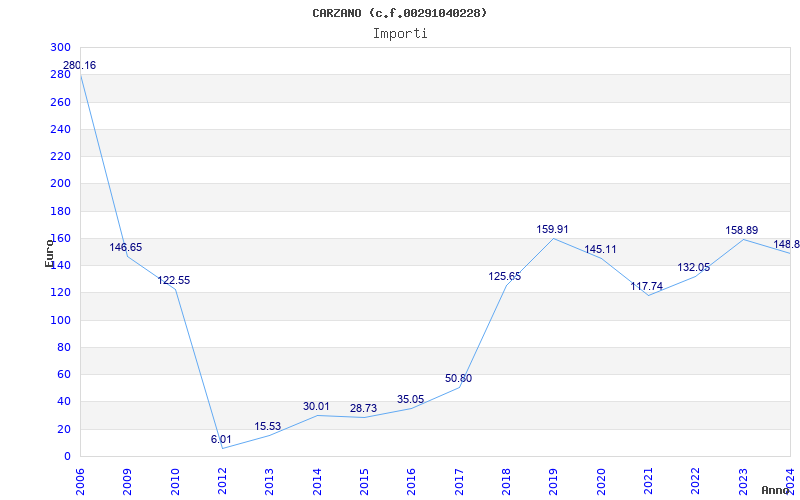The width and height of the screenshot is (800, 500).
Task: Click the 2020 x-axis year label
Action: pos(601,482)
